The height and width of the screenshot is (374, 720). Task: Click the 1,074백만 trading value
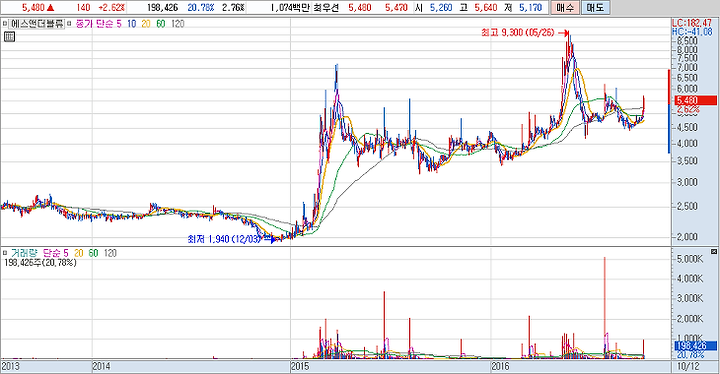click(x=290, y=8)
